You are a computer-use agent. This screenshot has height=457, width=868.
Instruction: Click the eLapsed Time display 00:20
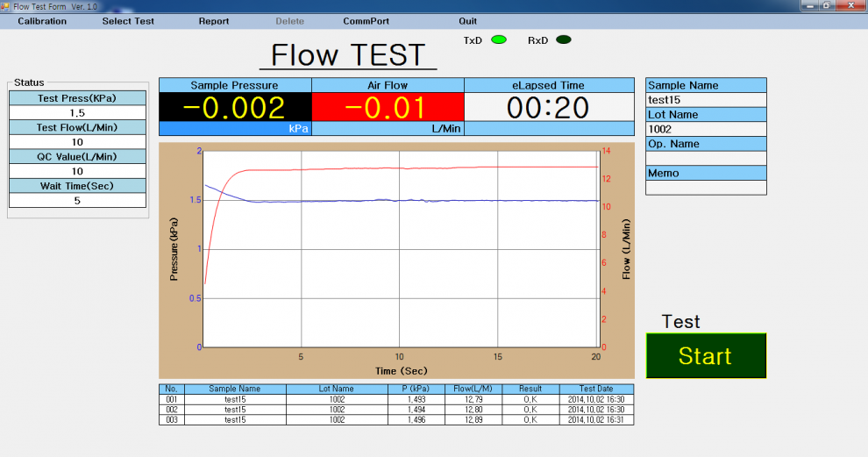point(549,107)
